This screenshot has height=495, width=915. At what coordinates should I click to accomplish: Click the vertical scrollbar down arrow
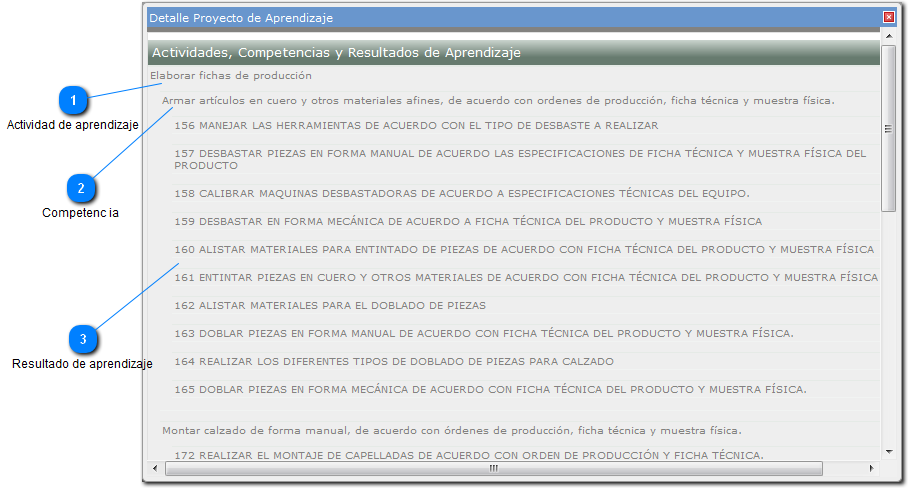click(x=889, y=452)
